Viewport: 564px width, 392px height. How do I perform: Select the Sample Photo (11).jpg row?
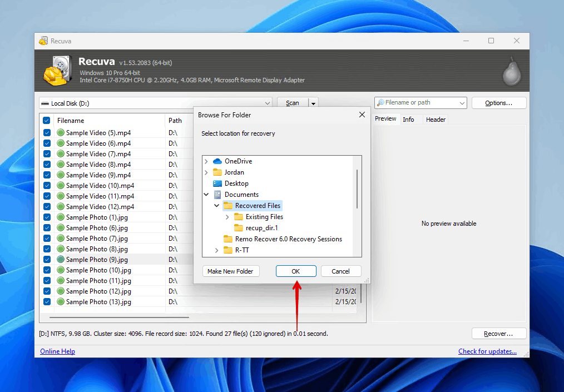coord(98,280)
